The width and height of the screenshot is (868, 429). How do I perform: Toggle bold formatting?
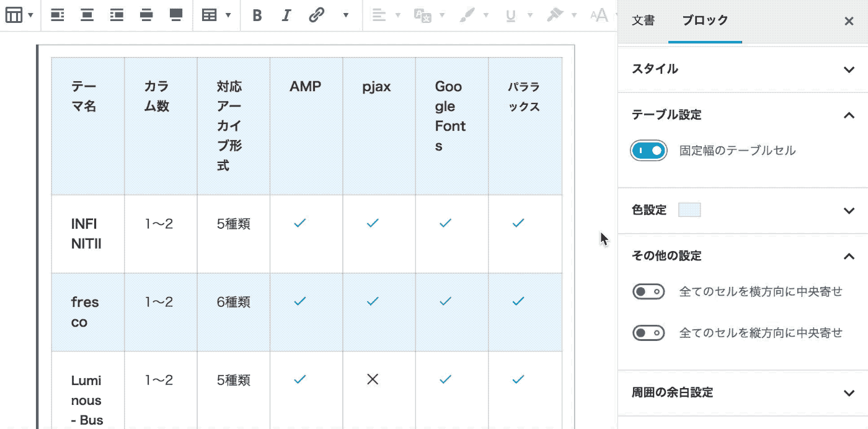tap(257, 15)
